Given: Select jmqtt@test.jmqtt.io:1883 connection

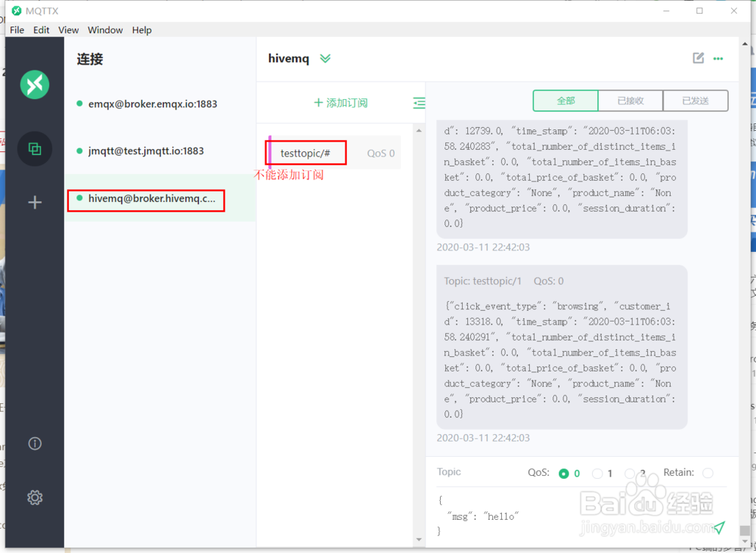Looking at the screenshot, I should pos(160,151).
